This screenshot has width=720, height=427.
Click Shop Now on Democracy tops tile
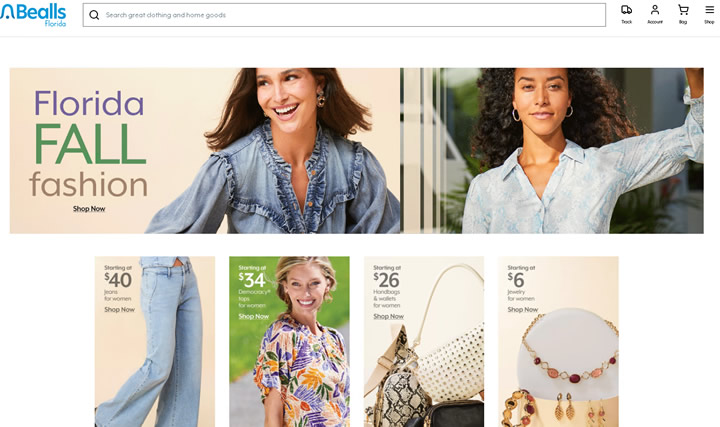pos(253,316)
